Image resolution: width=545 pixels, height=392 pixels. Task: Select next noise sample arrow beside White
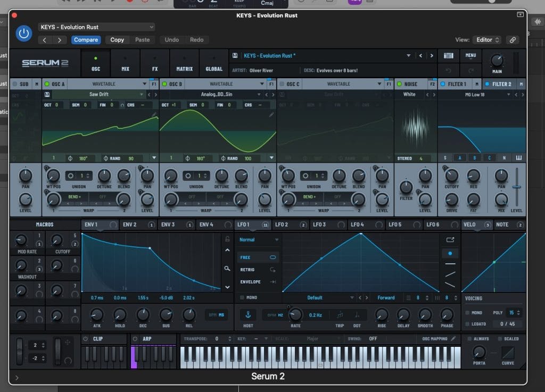[434, 95]
